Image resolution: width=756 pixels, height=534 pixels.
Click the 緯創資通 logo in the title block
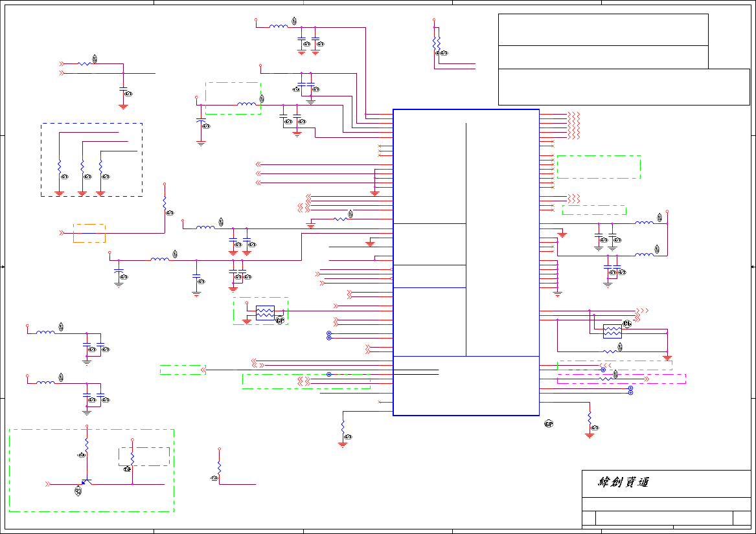[x=623, y=482]
